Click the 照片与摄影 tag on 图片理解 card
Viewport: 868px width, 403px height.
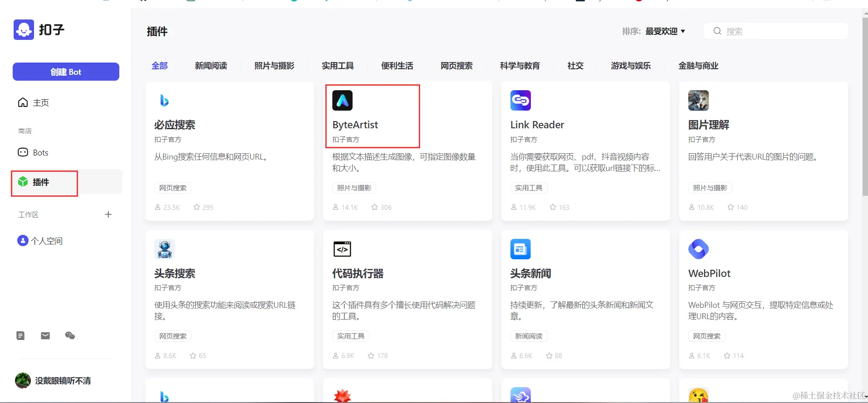pyautogui.click(x=710, y=188)
